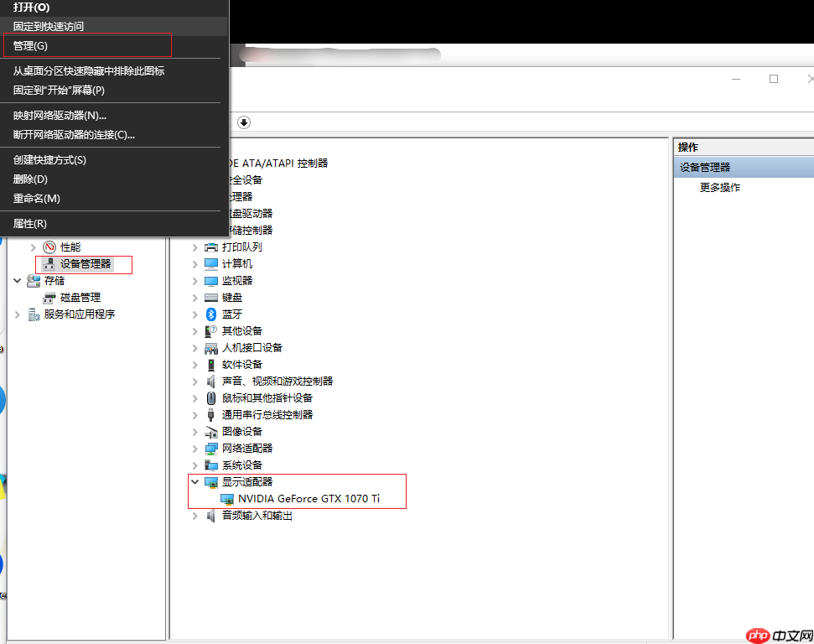Click the 设备管理器 icon in left tree
Screen dimensions: 814x644
tap(49, 264)
